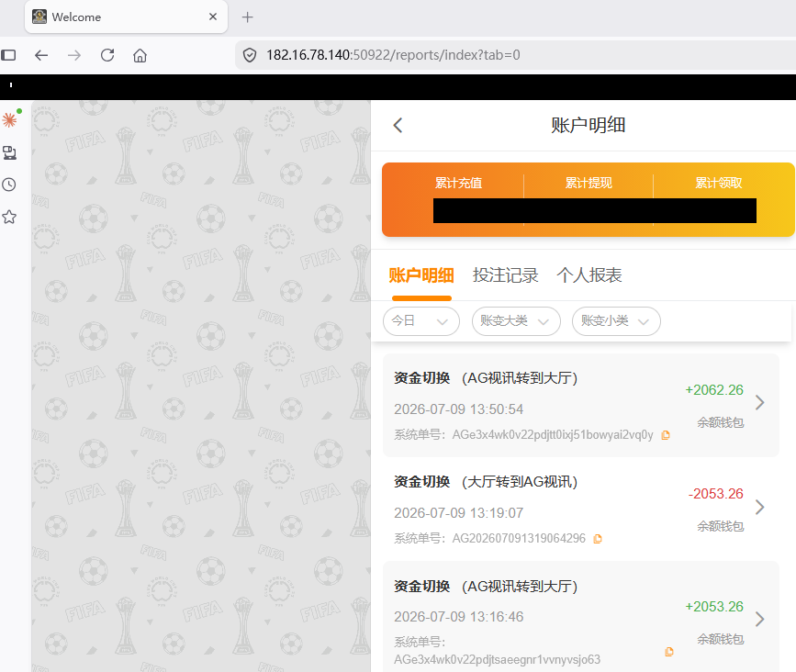This screenshot has height=672, width=796.
Task: Go forward with the browser forward arrow
Action: point(74,55)
